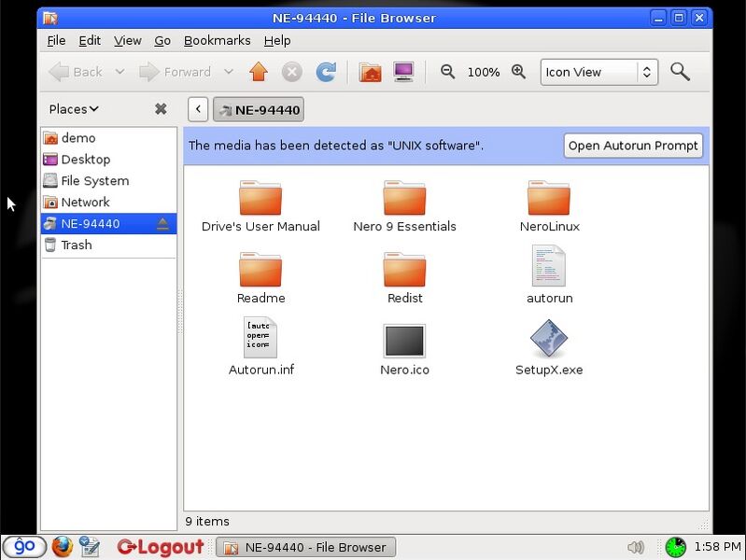Viewport: 746px width, 560px height.
Task: Expand the Places pane selector
Action: [74, 109]
